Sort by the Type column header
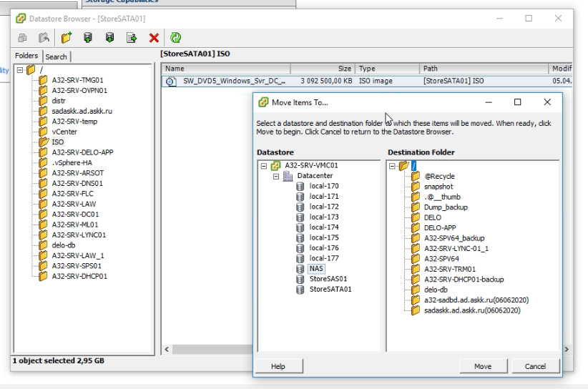588x389 pixels. pyautogui.click(x=387, y=69)
